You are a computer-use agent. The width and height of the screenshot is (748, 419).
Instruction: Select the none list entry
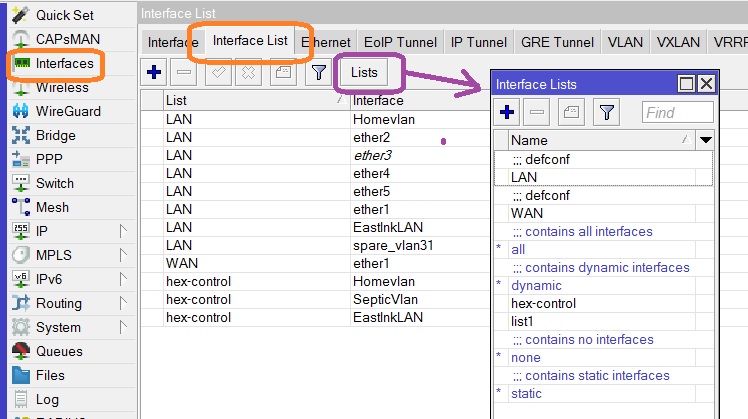[603, 357]
